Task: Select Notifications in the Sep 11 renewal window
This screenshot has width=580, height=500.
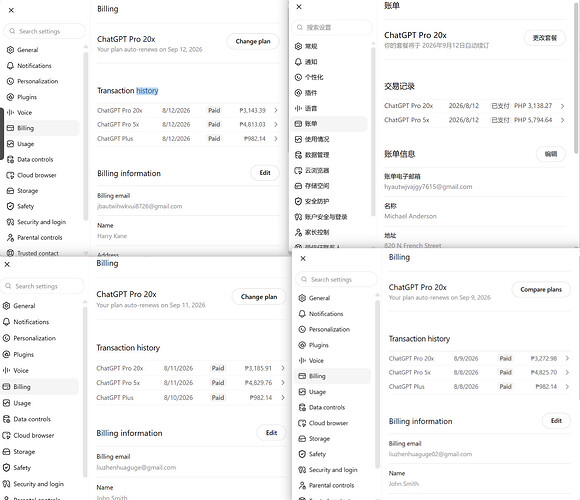Action: pos(39,322)
